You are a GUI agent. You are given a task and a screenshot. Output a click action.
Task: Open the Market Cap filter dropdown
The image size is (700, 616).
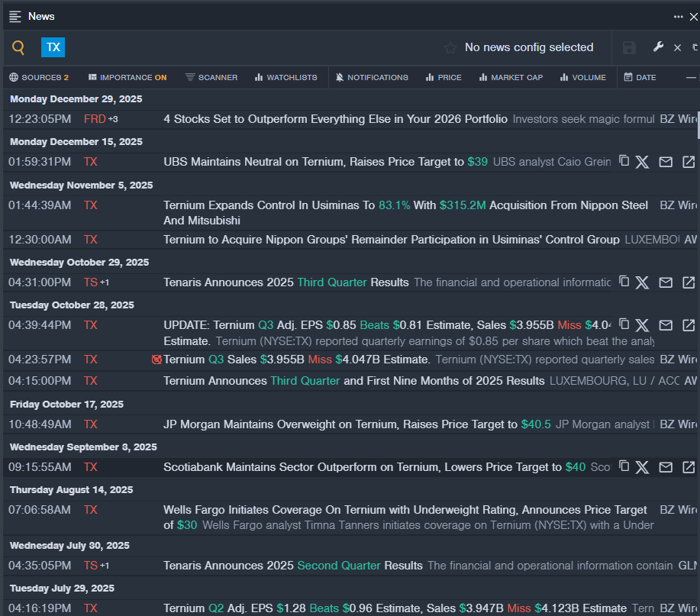click(511, 77)
